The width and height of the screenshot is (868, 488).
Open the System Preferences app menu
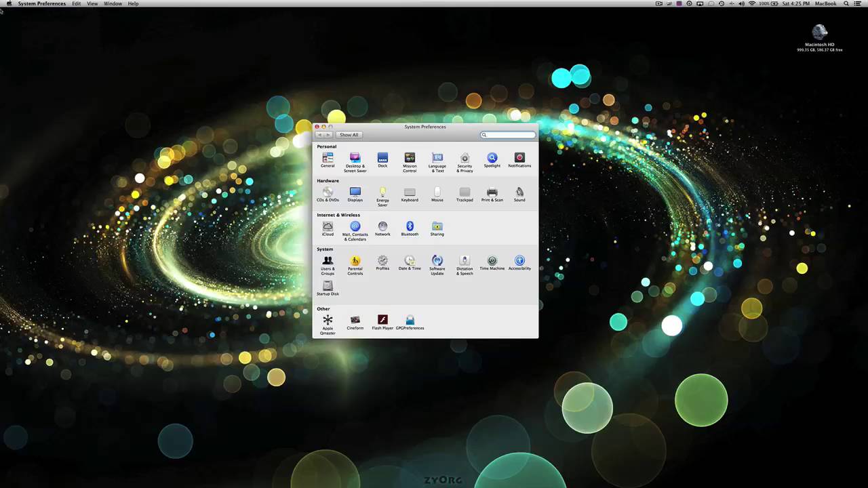coord(42,3)
